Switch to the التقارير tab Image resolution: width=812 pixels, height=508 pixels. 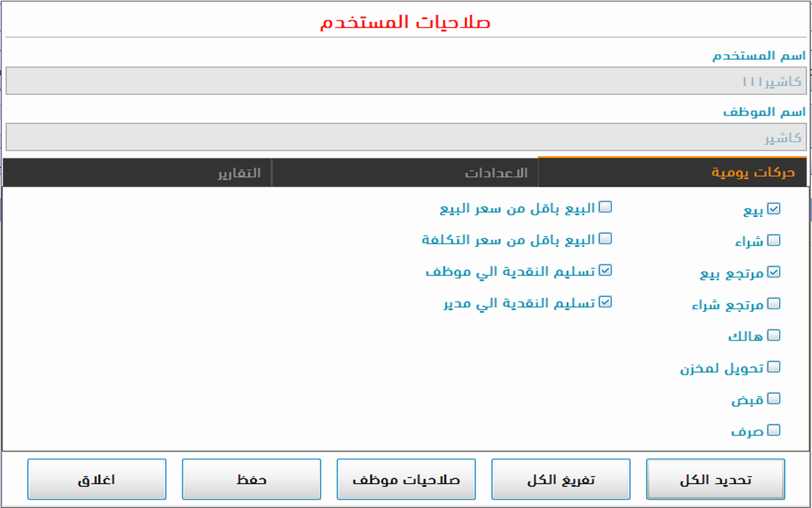(x=239, y=173)
